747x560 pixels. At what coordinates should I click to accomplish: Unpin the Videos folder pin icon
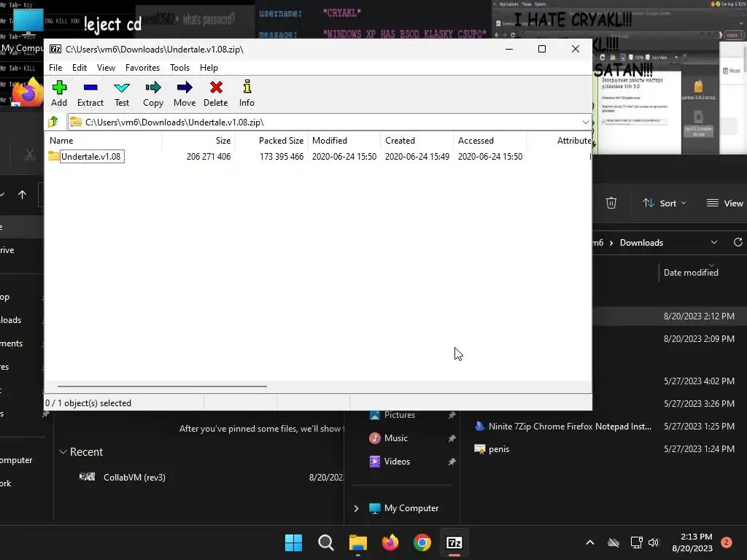click(451, 462)
